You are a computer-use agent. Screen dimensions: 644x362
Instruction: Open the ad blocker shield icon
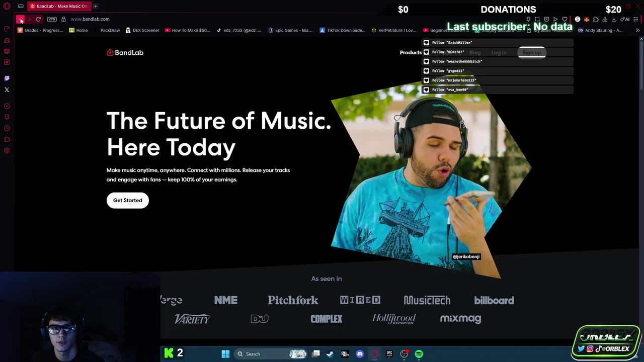(546, 19)
